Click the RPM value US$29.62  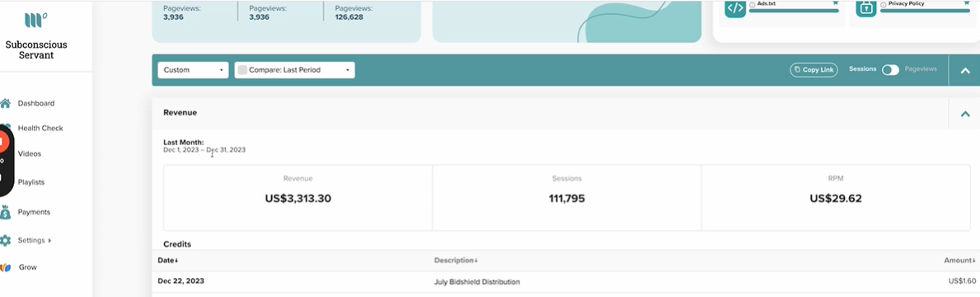pos(836,199)
